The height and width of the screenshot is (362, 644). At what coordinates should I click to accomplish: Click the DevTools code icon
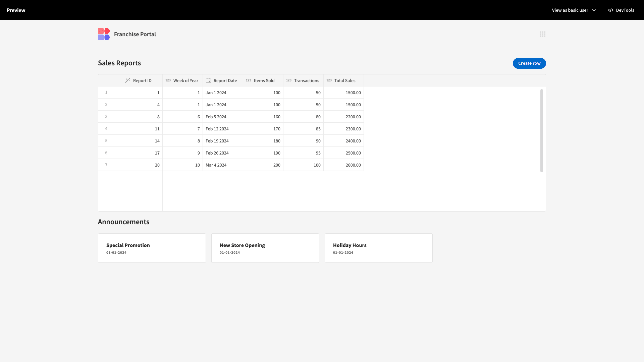(611, 10)
